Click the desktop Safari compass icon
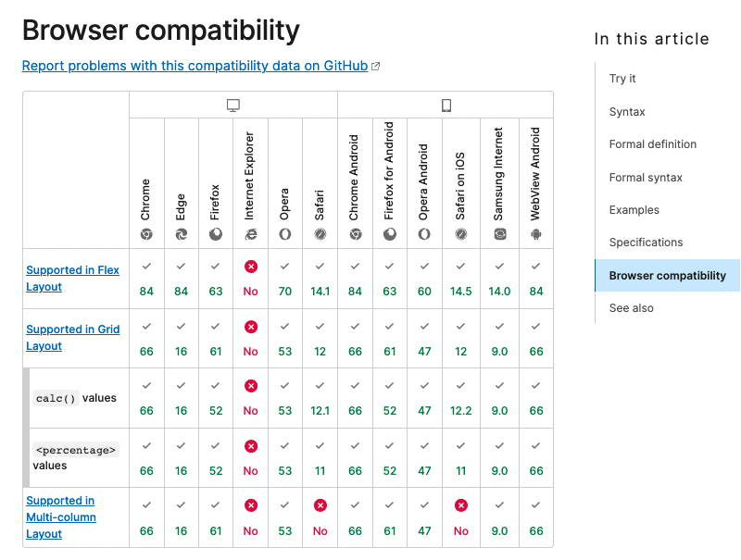Viewport: 741px width, 560px height. pyautogui.click(x=320, y=234)
